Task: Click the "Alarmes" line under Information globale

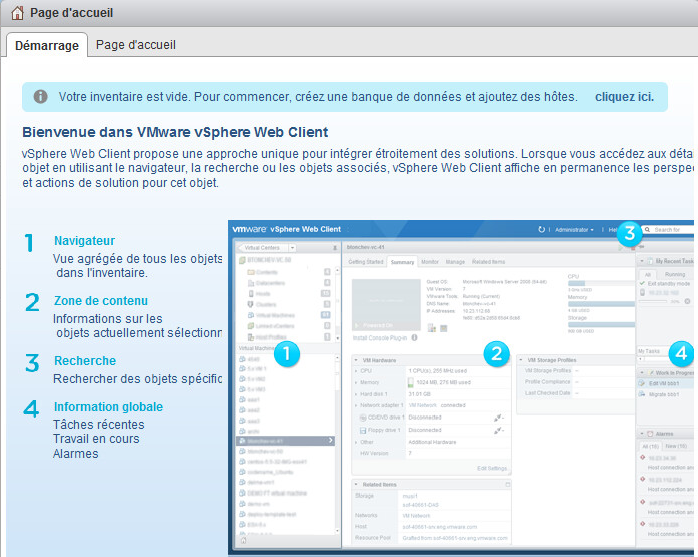Action: click(x=76, y=454)
